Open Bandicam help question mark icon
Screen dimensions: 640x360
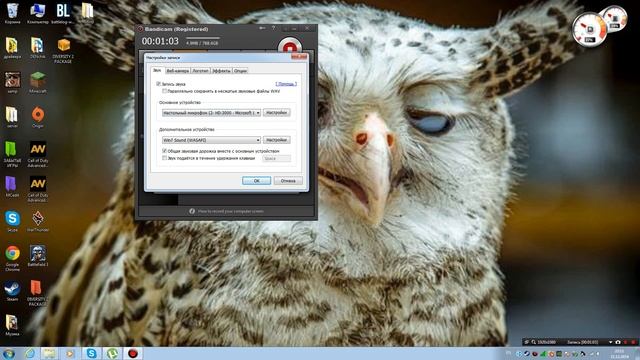pos(273,28)
